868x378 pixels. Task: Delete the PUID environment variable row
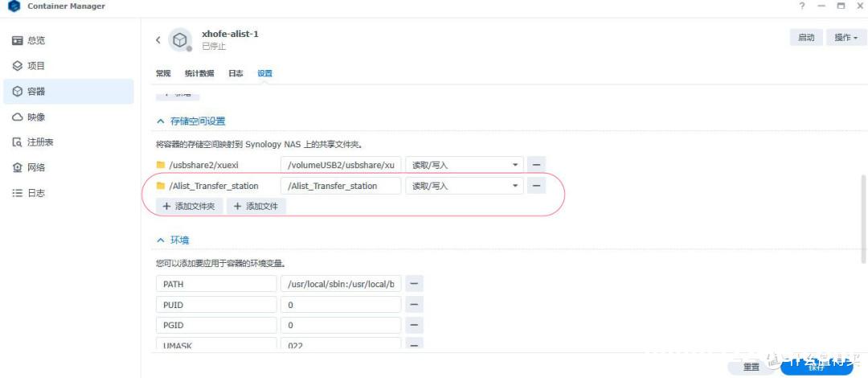click(x=414, y=305)
